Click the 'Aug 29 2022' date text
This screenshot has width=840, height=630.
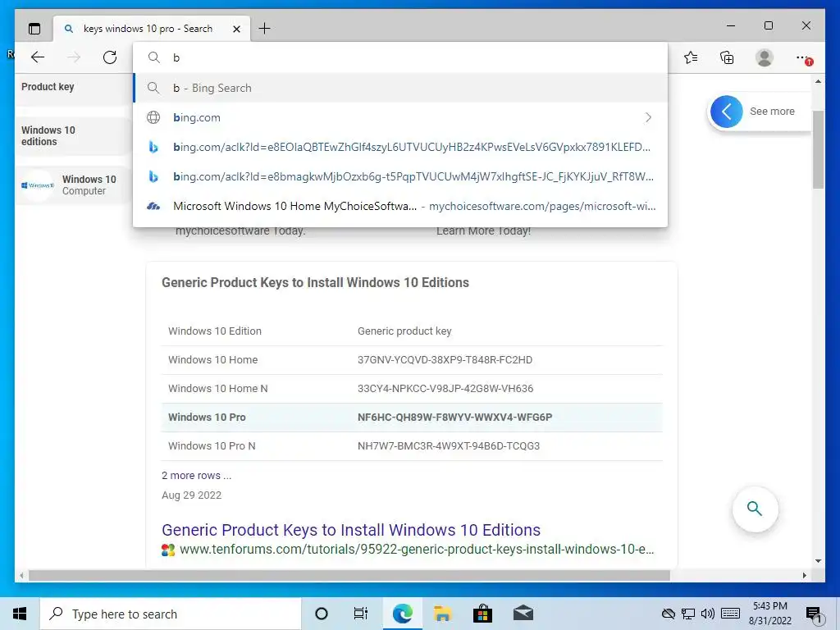191,495
